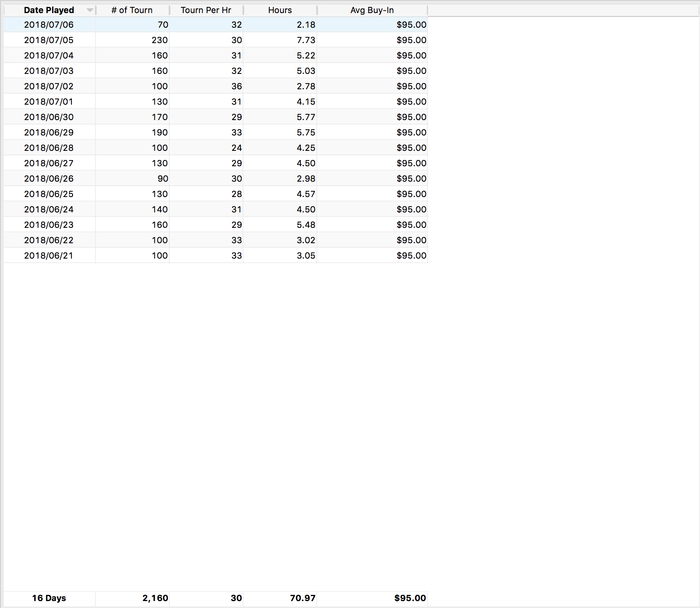Sort by Avg Buy-In column header
700x608 pixels.
coord(372,10)
